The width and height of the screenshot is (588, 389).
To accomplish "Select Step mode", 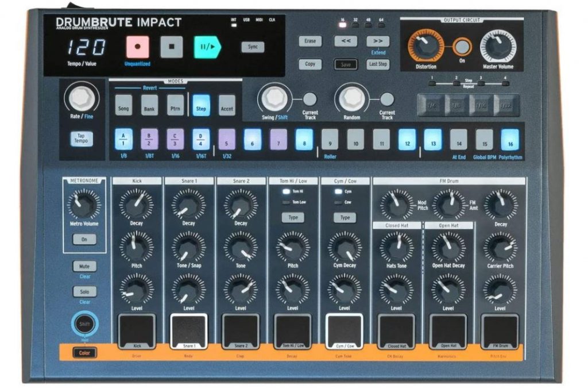I will [x=201, y=105].
